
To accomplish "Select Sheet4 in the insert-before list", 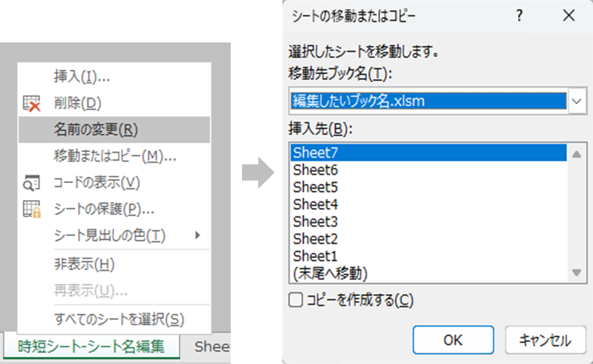I will coord(316,204).
